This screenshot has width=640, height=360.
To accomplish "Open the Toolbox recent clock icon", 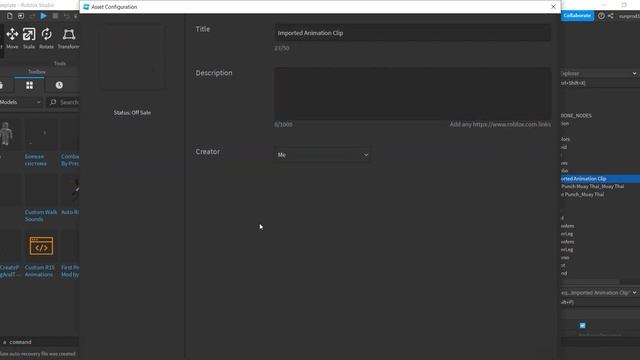I will [59, 85].
